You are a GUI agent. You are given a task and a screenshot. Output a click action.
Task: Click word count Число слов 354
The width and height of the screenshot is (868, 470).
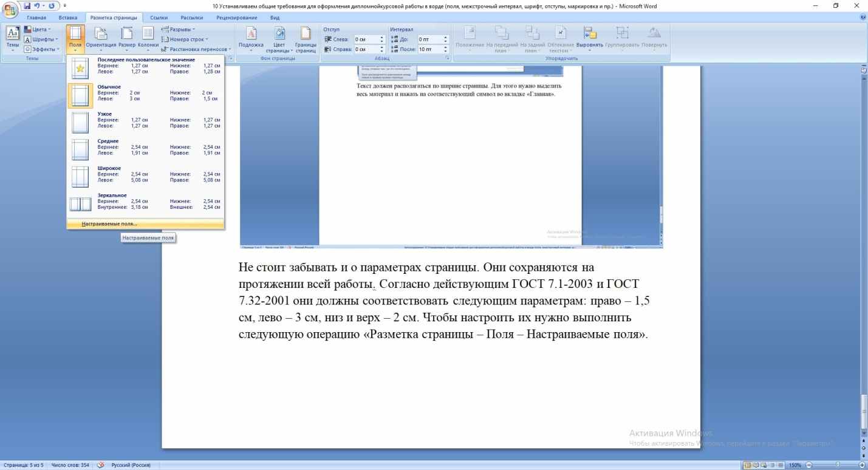pyautogui.click(x=71, y=466)
